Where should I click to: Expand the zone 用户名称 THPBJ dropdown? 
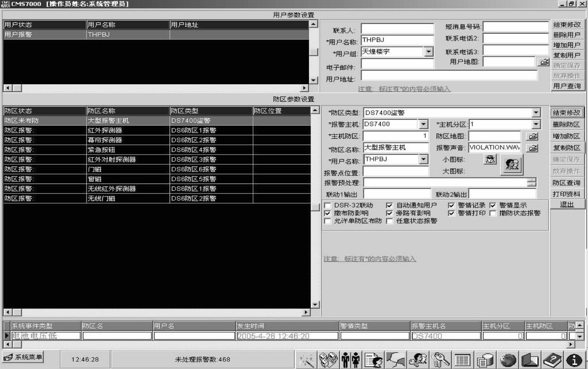(x=423, y=159)
